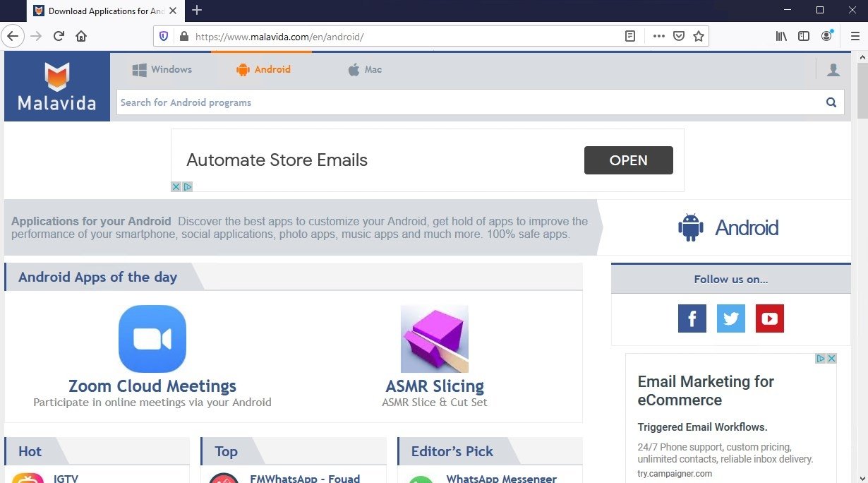The image size is (868, 483).
Task: Reload the current page
Action: (59, 36)
